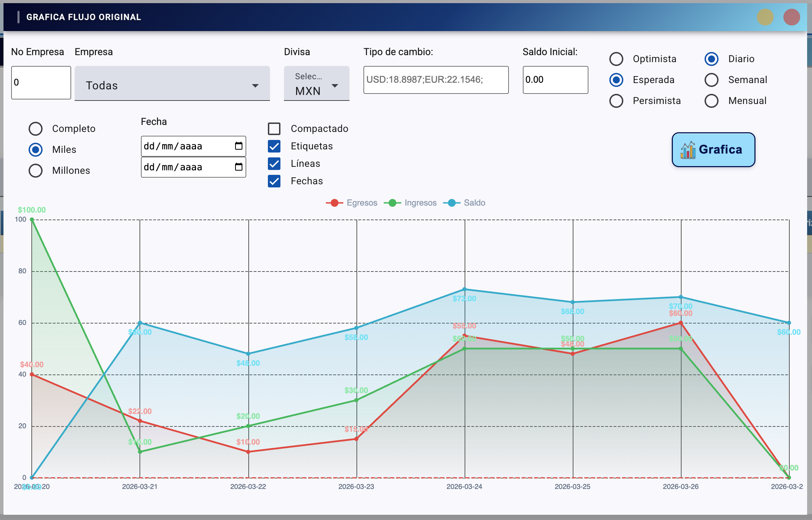Open calendar picker in second Fecha field

239,167
